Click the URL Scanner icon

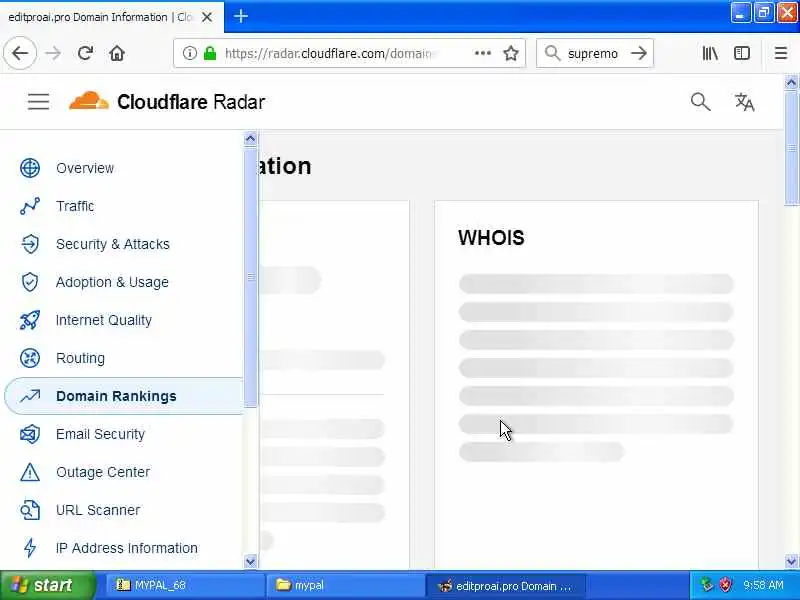click(30, 510)
